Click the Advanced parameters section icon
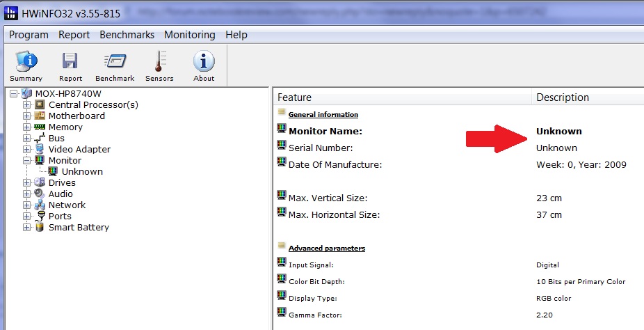Viewport: 644px width, 330px height. (282, 245)
